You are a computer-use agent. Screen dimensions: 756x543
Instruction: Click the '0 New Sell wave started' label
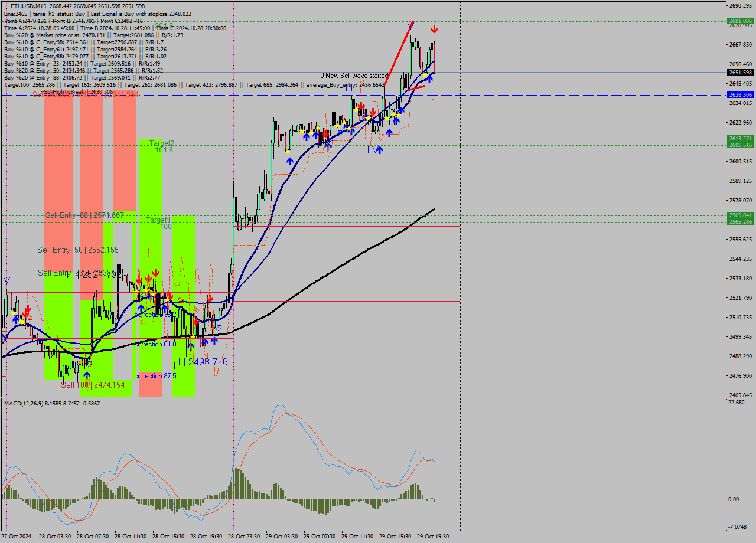click(354, 76)
